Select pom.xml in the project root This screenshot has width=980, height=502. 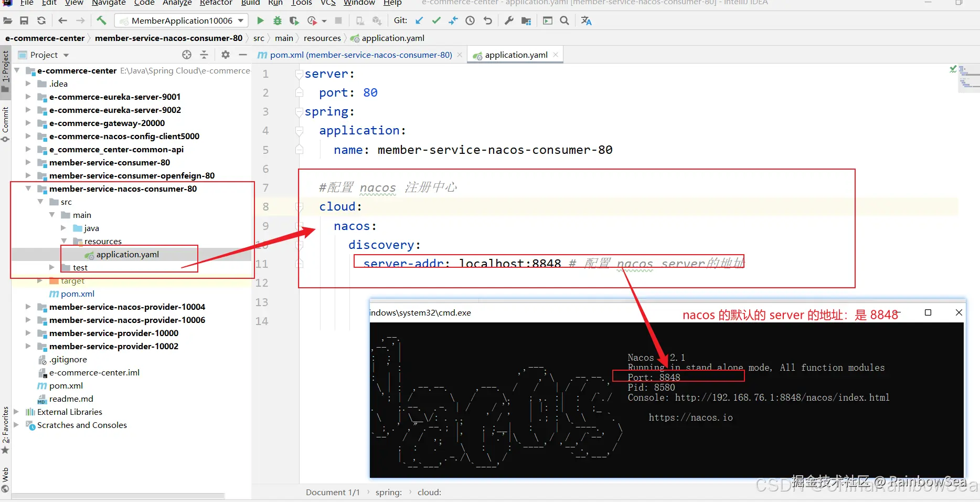click(66, 385)
